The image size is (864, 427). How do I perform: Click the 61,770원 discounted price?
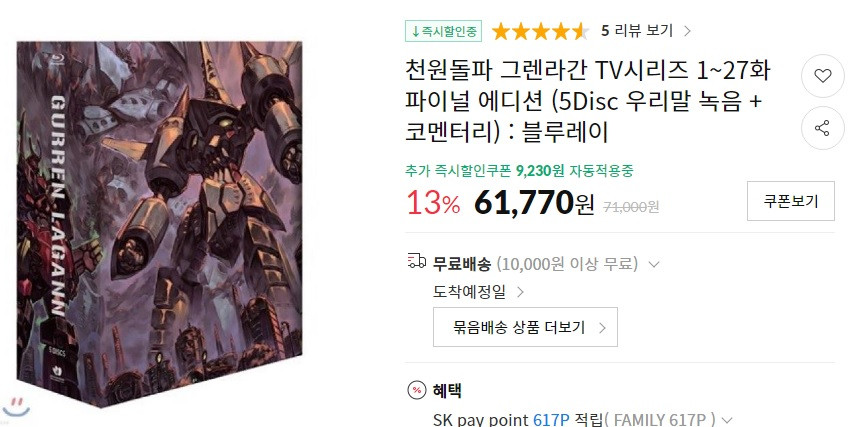pyautogui.click(x=534, y=203)
